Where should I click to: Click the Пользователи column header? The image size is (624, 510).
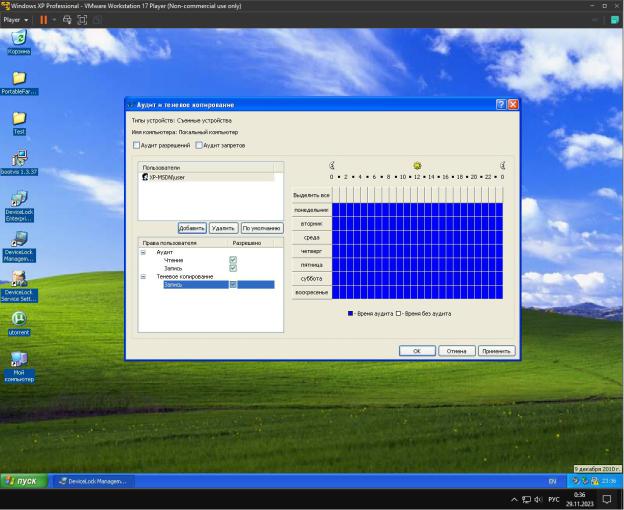(x=206, y=167)
